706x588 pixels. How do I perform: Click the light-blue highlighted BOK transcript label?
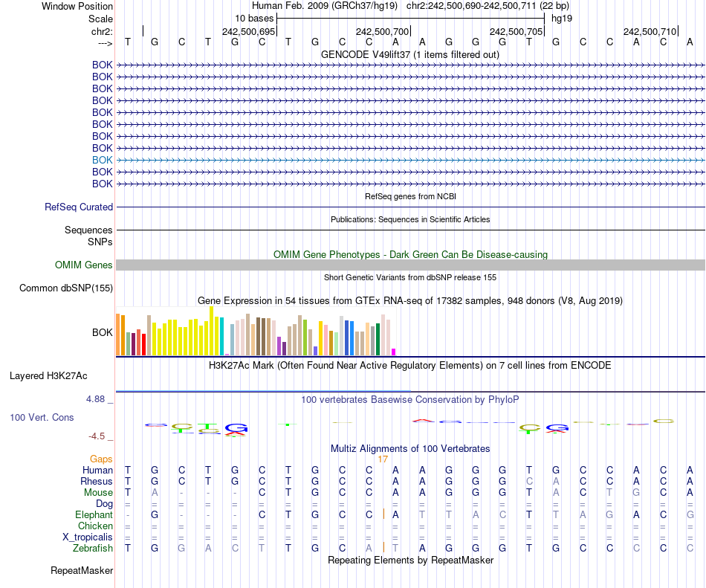tap(103, 160)
